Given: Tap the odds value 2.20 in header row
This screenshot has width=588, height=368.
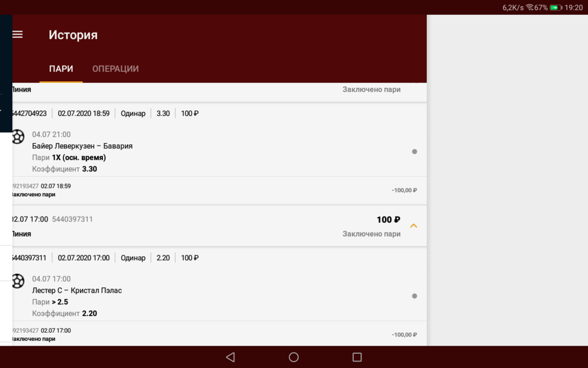Looking at the screenshot, I should [163, 258].
